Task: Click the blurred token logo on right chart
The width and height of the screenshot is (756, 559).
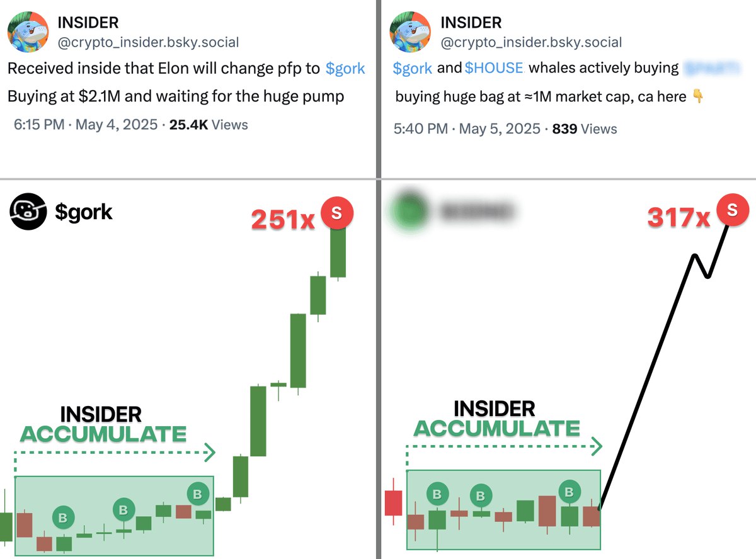Action: (x=409, y=211)
